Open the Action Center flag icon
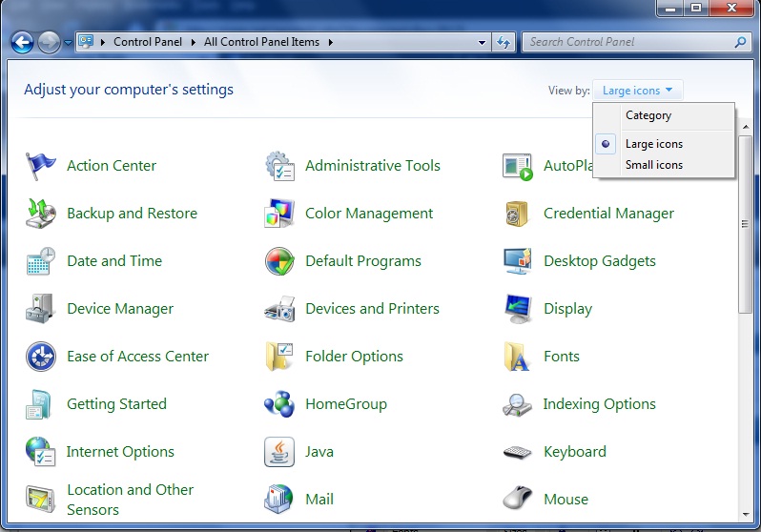The image size is (761, 532). click(x=40, y=166)
